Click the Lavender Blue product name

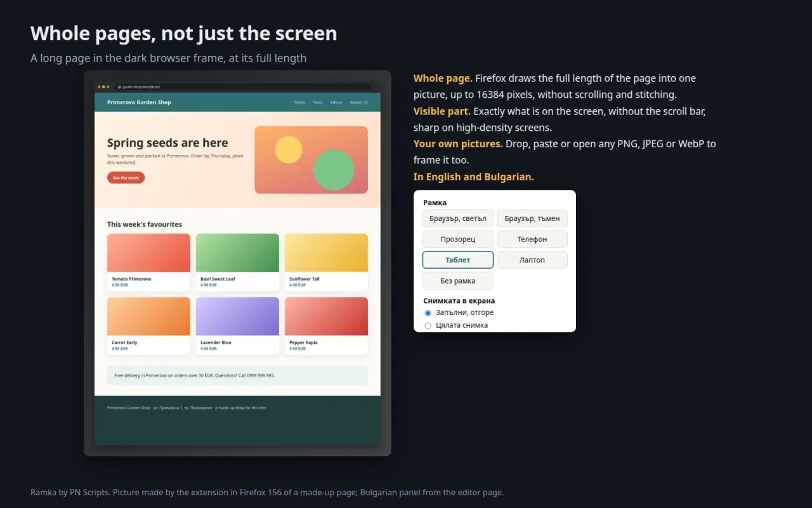coord(216,342)
